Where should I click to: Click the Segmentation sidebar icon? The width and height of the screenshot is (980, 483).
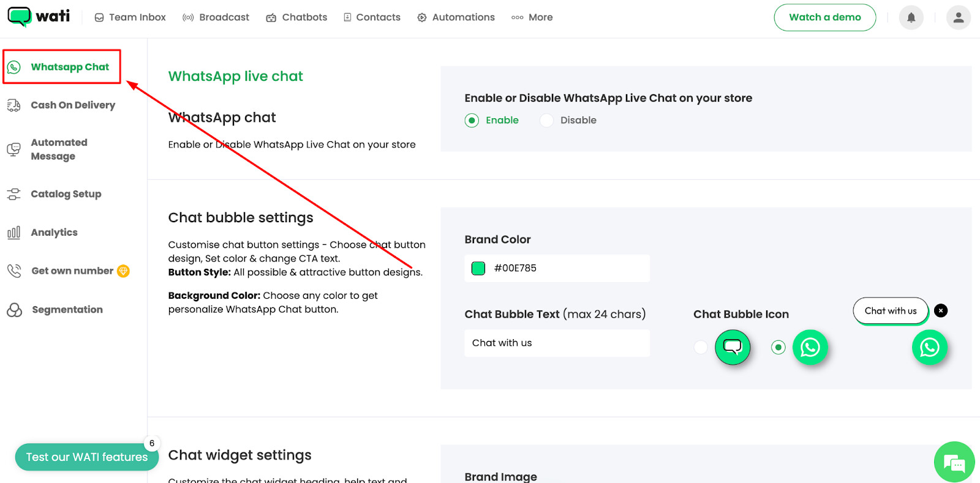(14, 310)
